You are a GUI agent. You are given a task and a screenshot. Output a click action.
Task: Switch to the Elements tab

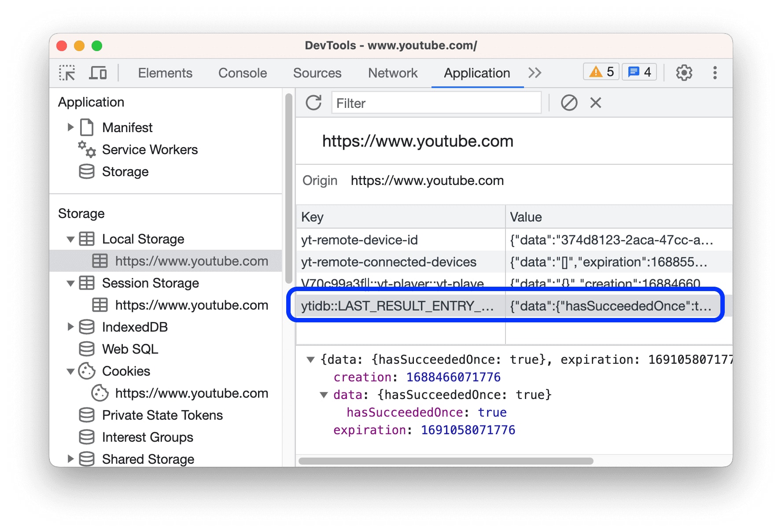(165, 73)
